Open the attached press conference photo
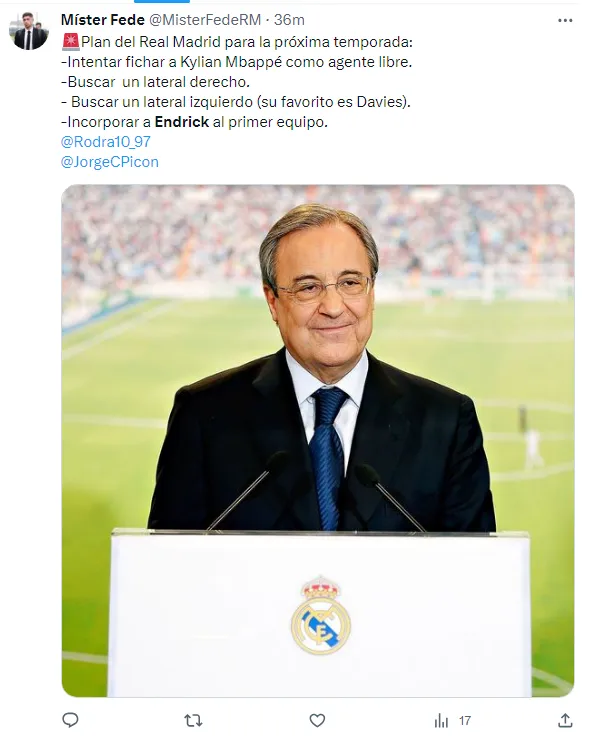The image size is (595, 738). click(x=318, y=441)
